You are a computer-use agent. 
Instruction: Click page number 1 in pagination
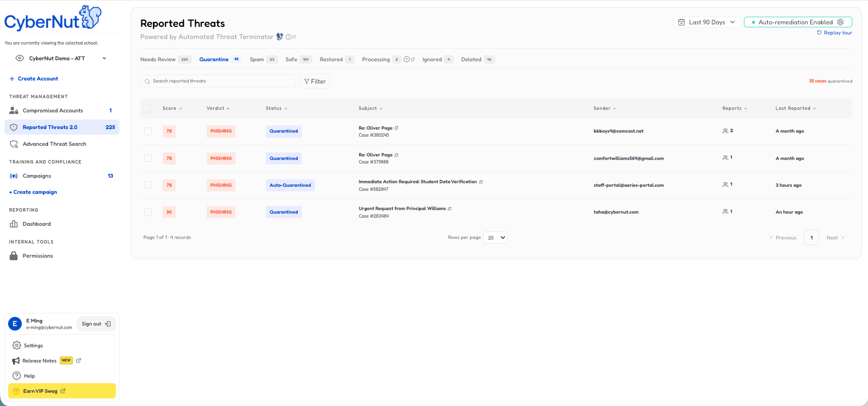click(x=811, y=237)
